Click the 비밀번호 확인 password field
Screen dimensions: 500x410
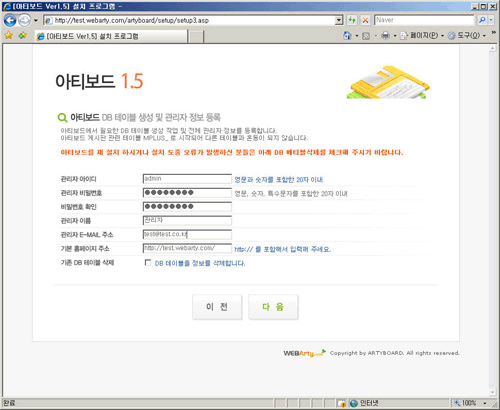coord(187,207)
